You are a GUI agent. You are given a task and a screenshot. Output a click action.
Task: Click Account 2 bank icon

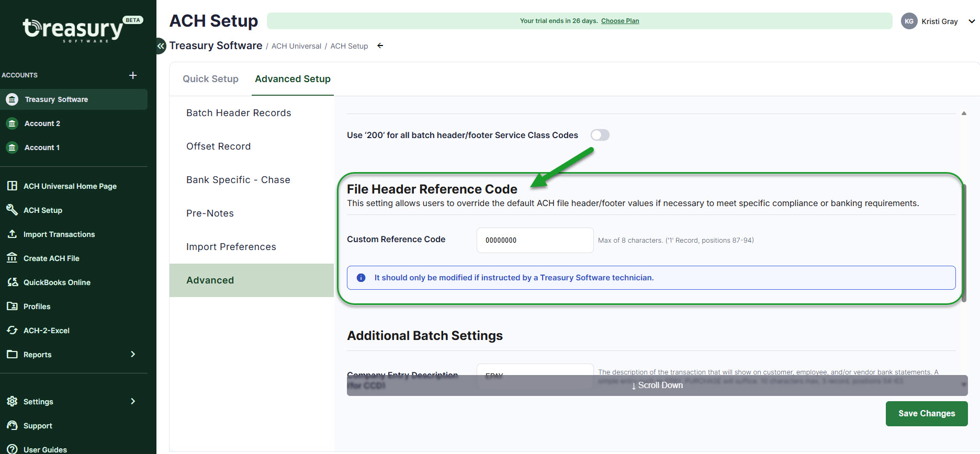point(12,123)
